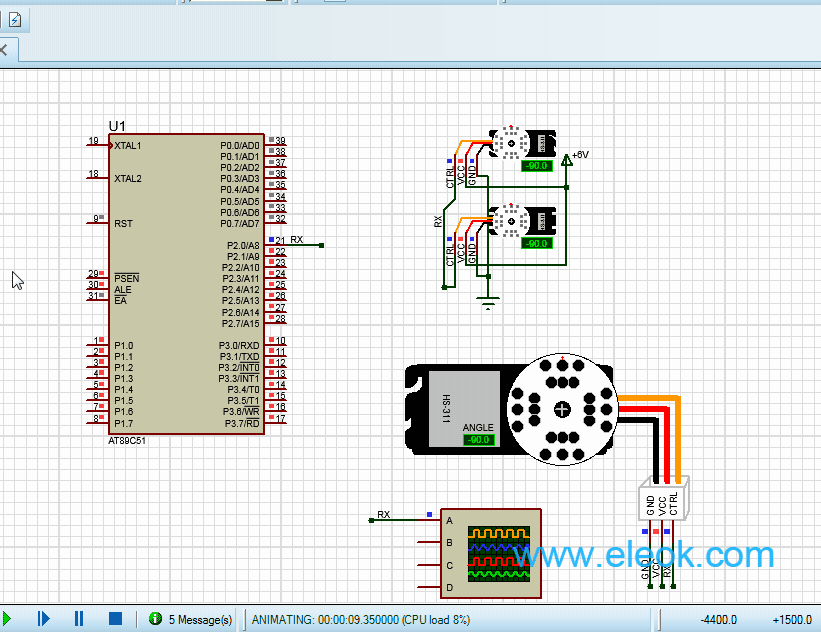Image resolution: width=821 pixels, height=632 pixels.
Task: Click the XTAL2 pin 18
Action: 97,178
